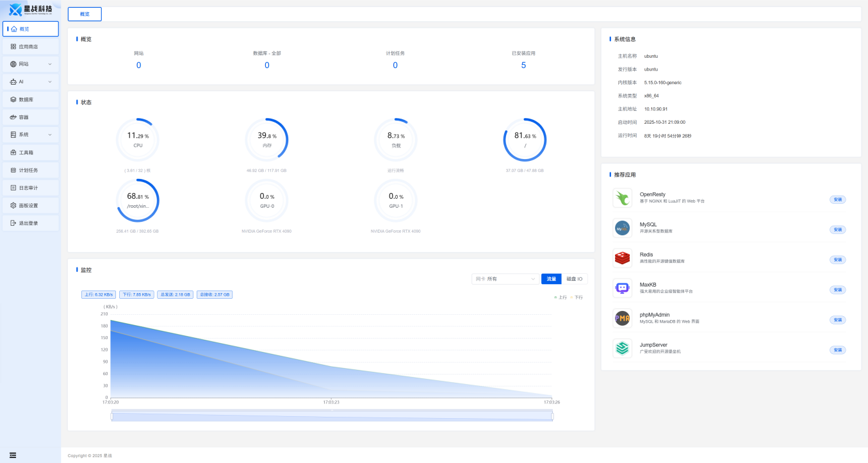
Task: Toggle the 上行 series in chart legend
Action: pyautogui.click(x=561, y=298)
